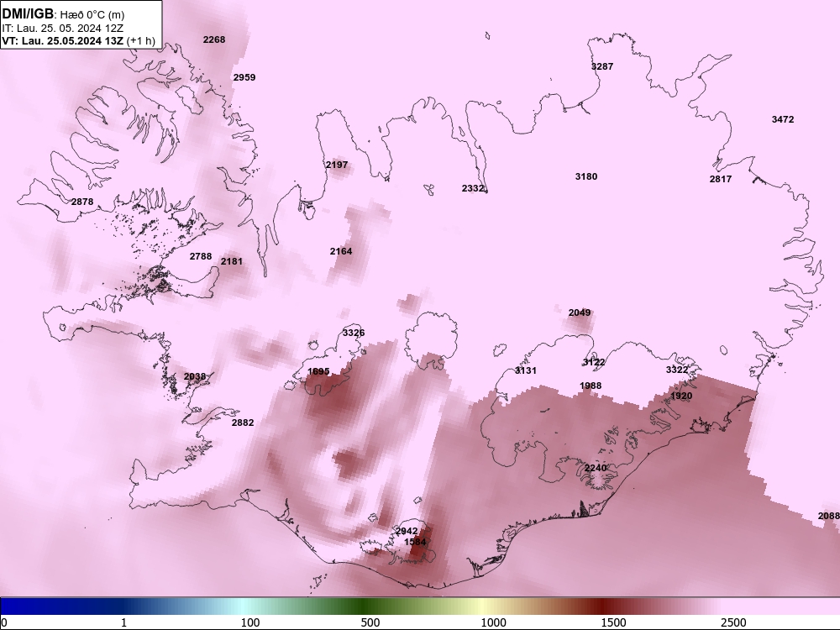The image size is (840, 630).
Task: Click the value 2240 on the map
Action: 596,468
